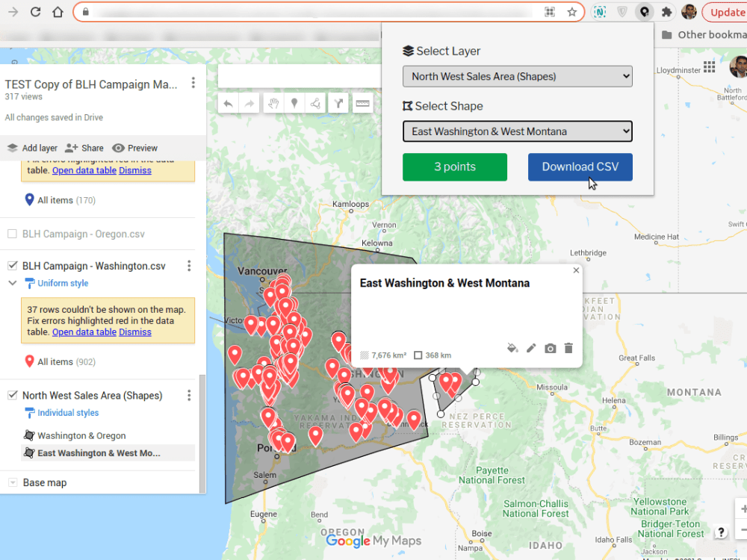747x560 pixels.
Task: Activate the Measure distances ruler tool
Action: [x=363, y=102]
